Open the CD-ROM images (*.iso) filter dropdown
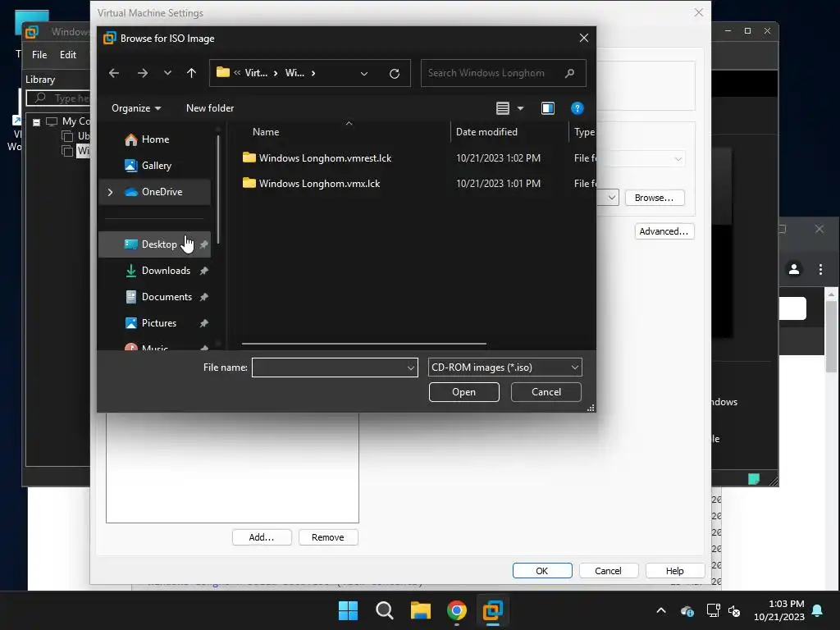 pos(504,367)
